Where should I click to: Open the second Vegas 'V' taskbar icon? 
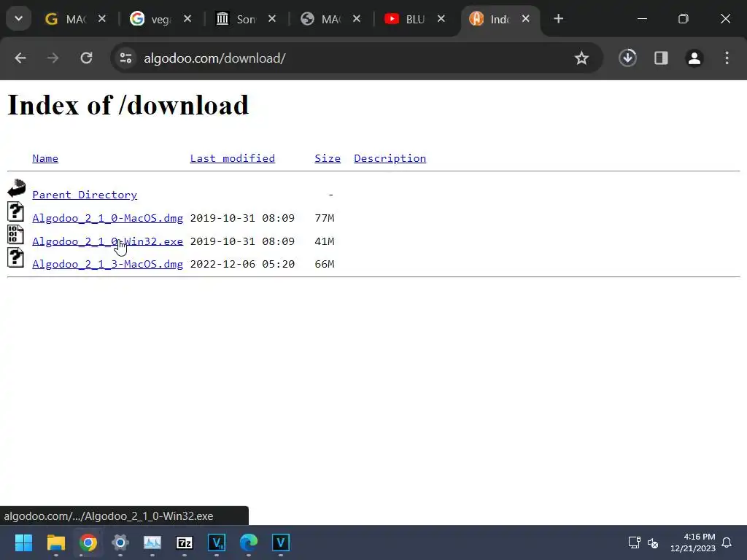[281, 542]
